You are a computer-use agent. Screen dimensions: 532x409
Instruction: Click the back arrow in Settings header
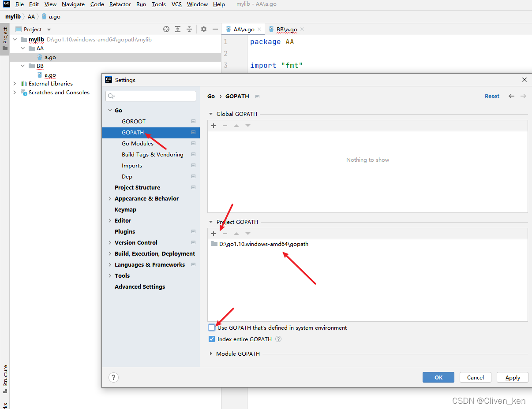point(511,96)
